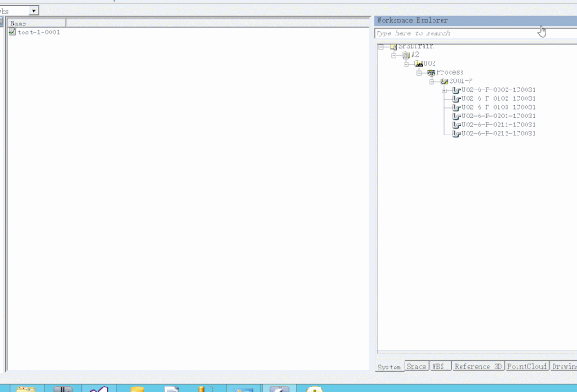This screenshot has height=392, width=577.
Task: Click pipeline icon of U02-6-P-0212-1C0031
Action: (x=456, y=134)
